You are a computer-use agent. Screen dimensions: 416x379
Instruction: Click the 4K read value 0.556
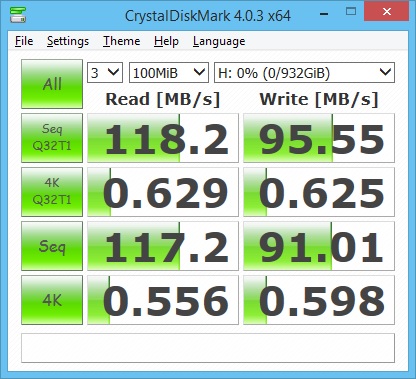pyautogui.click(x=163, y=300)
